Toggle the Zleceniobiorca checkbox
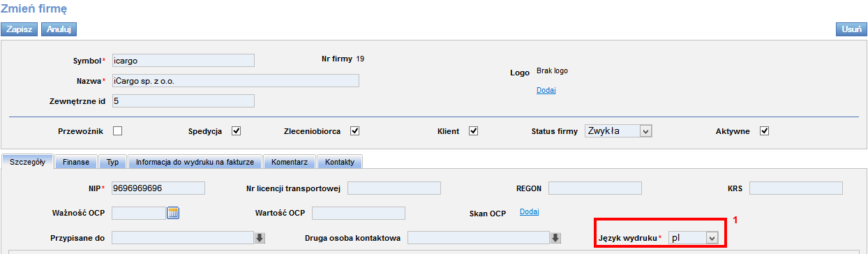Screen dimensions: 868x254 pyautogui.click(x=354, y=130)
